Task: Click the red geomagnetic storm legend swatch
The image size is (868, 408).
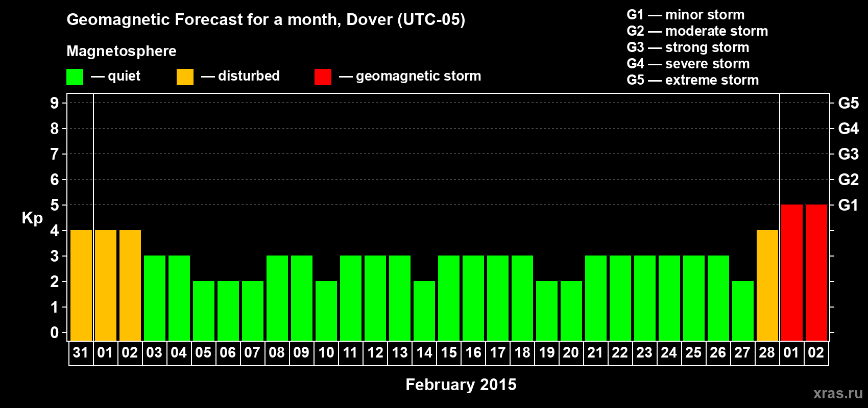Action: 323,77
